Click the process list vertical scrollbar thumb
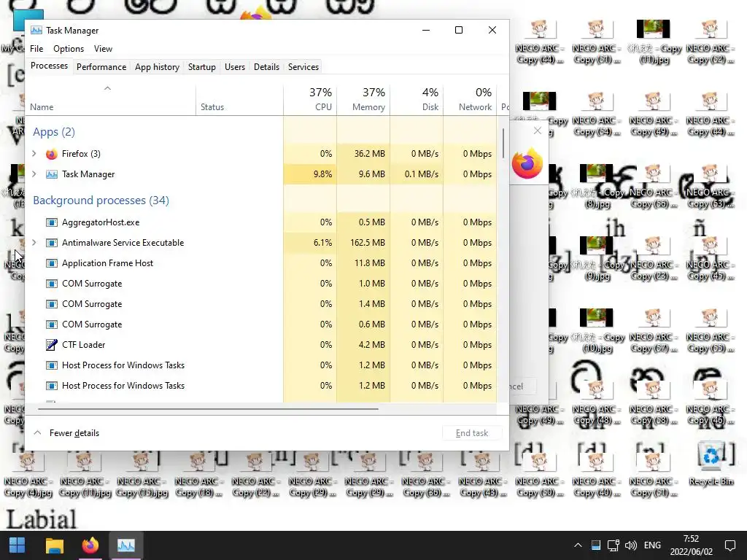747x560 pixels. pos(503,144)
